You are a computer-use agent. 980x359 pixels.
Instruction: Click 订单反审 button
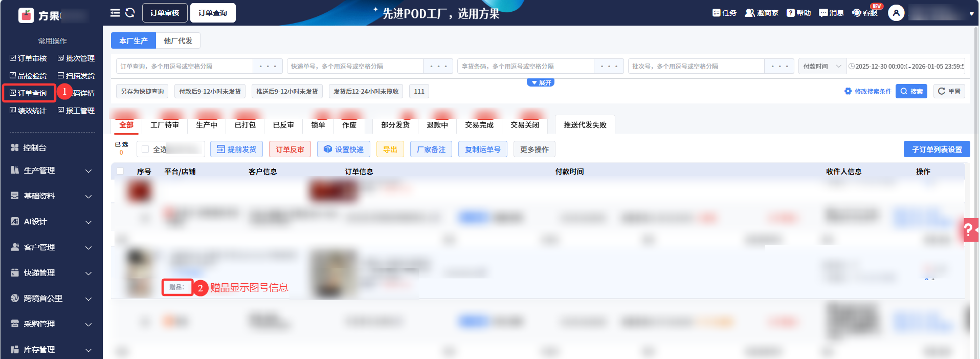(290, 149)
